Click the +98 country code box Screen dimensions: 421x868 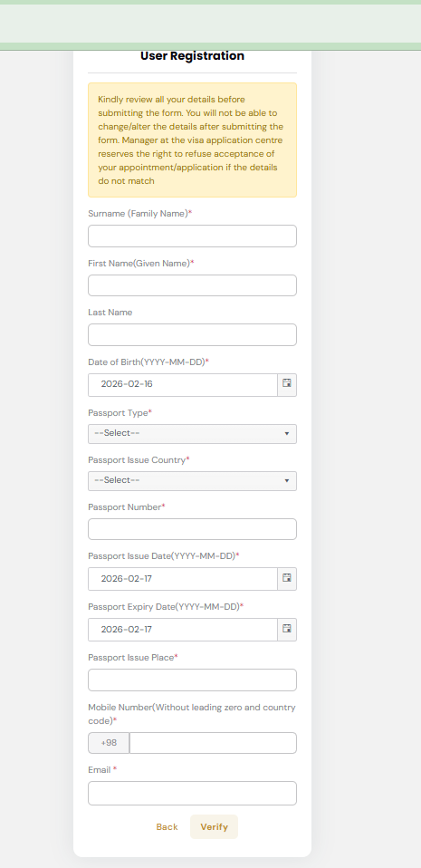tap(109, 743)
